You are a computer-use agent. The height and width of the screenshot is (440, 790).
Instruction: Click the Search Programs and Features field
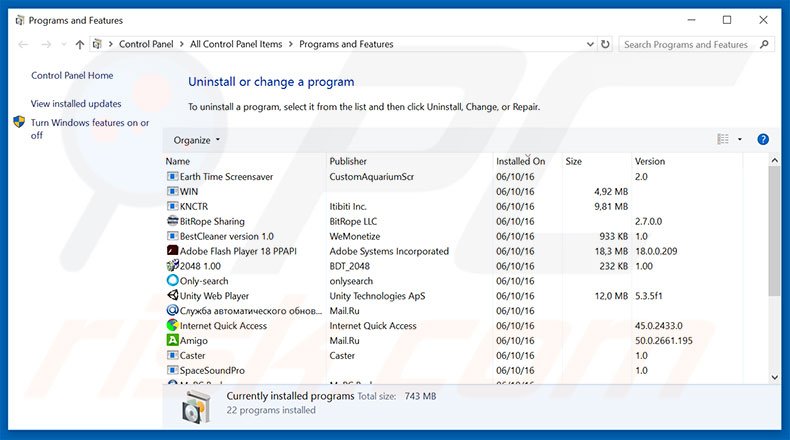(x=688, y=45)
